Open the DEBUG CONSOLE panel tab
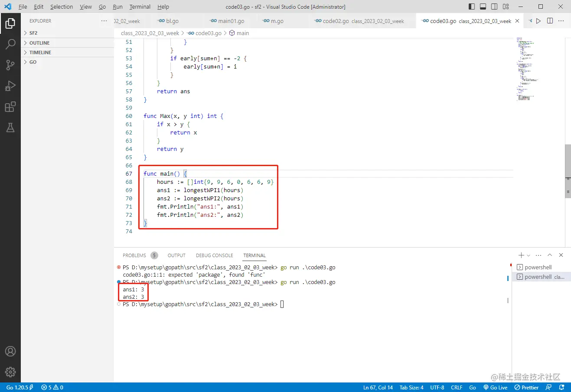Viewport: 571px width, 392px height. (x=214, y=255)
